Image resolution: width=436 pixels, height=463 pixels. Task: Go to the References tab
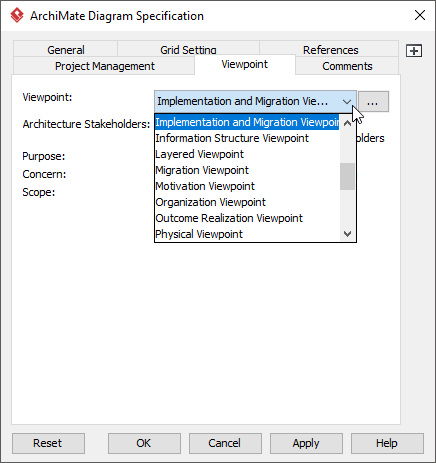[x=330, y=49]
